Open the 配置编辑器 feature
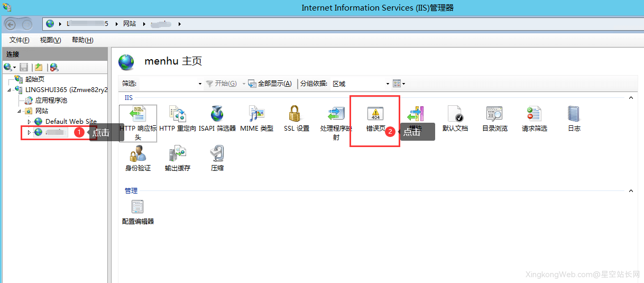Image resolution: width=644 pixels, height=283 pixels. click(x=137, y=212)
